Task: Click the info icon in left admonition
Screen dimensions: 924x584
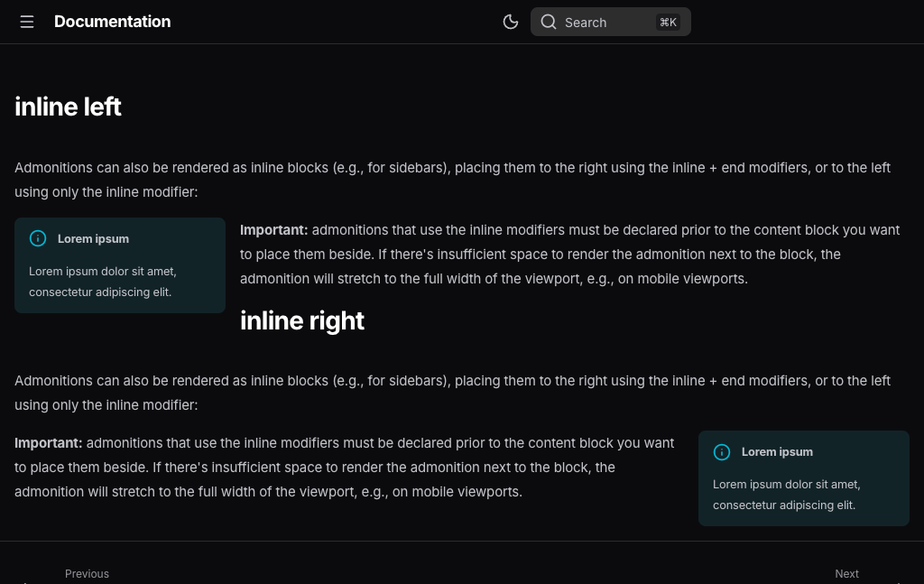Action: point(38,238)
